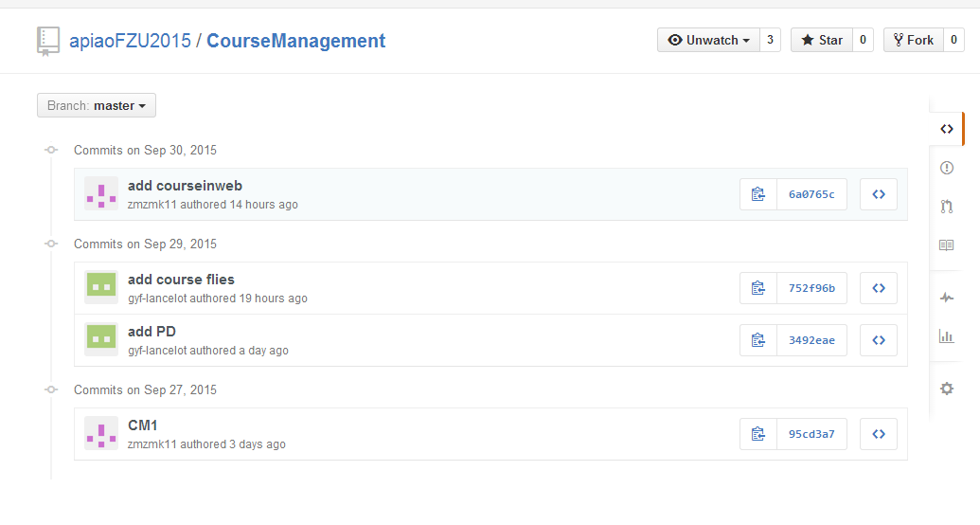Open commit hash 6a0765c
The width and height of the screenshot is (980, 525).
[811, 194]
